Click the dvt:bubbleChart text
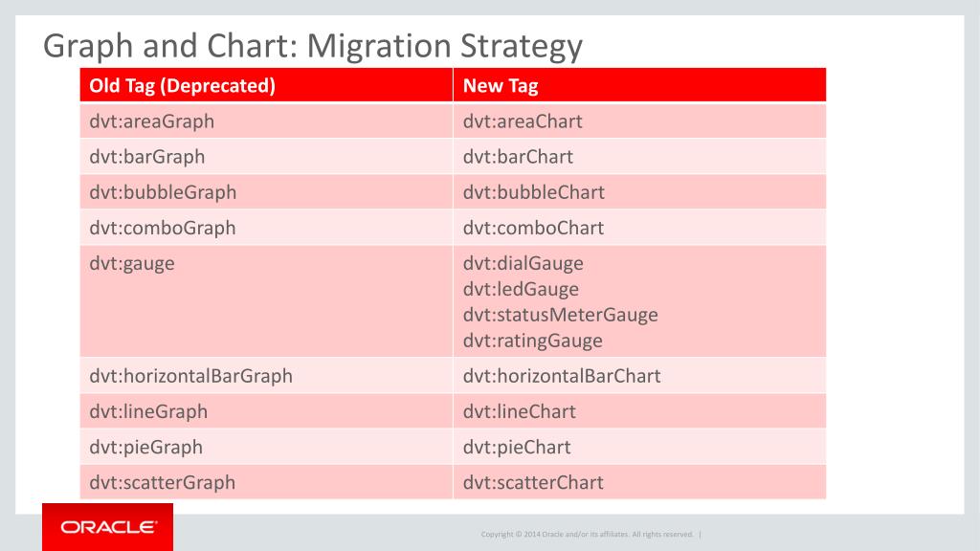The image size is (980, 551). click(534, 192)
